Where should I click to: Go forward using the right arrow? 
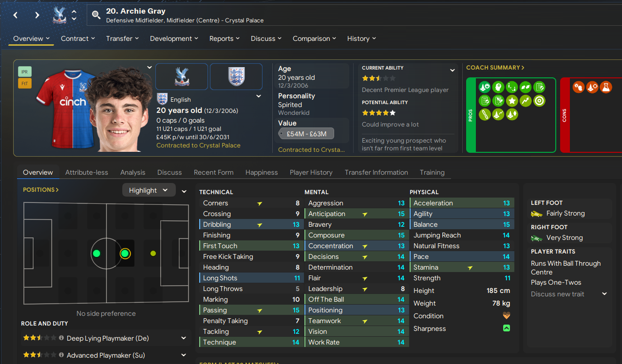[x=37, y=15]
